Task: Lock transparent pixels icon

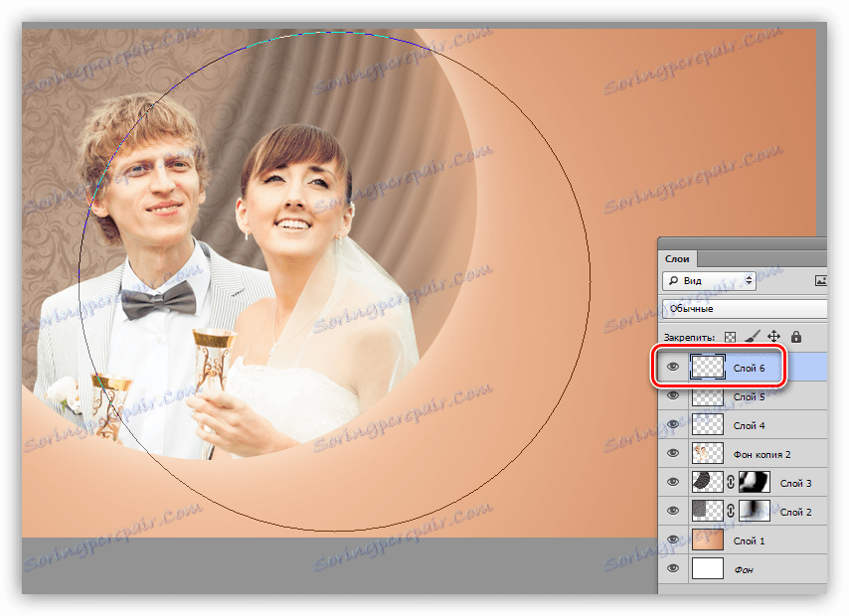Action: 731,337
